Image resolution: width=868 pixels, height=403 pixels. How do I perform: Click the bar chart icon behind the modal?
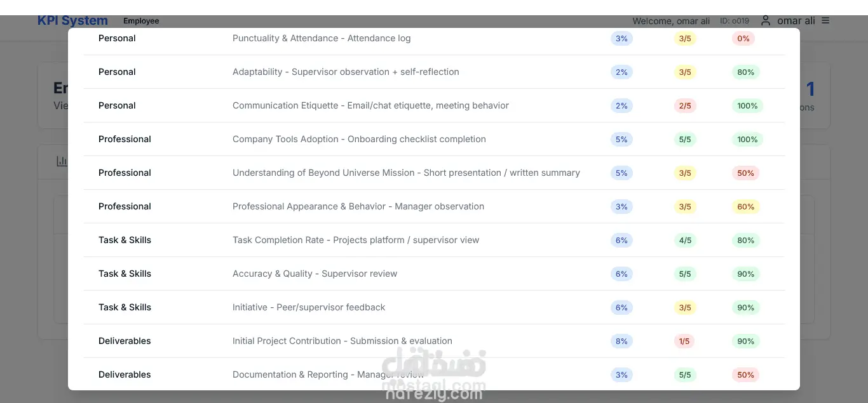pyautogui.click(x=62, y=161)
